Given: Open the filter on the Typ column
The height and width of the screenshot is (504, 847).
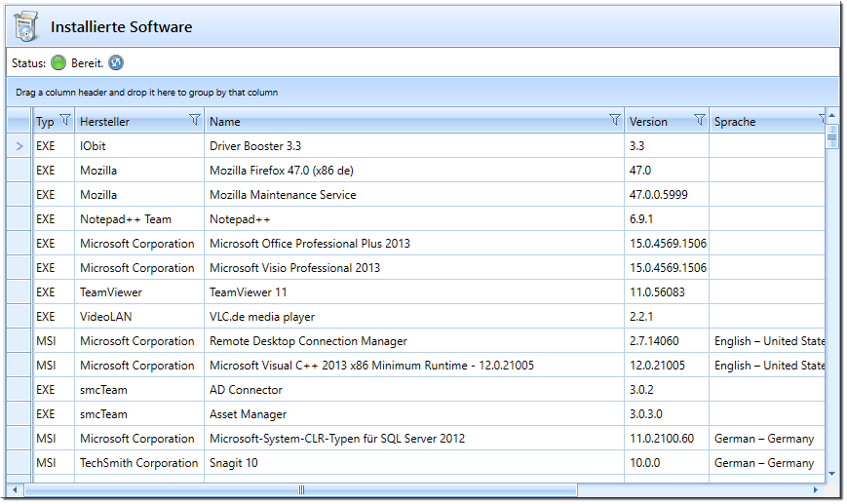Looking at the screenshot, I should point(65,120).
